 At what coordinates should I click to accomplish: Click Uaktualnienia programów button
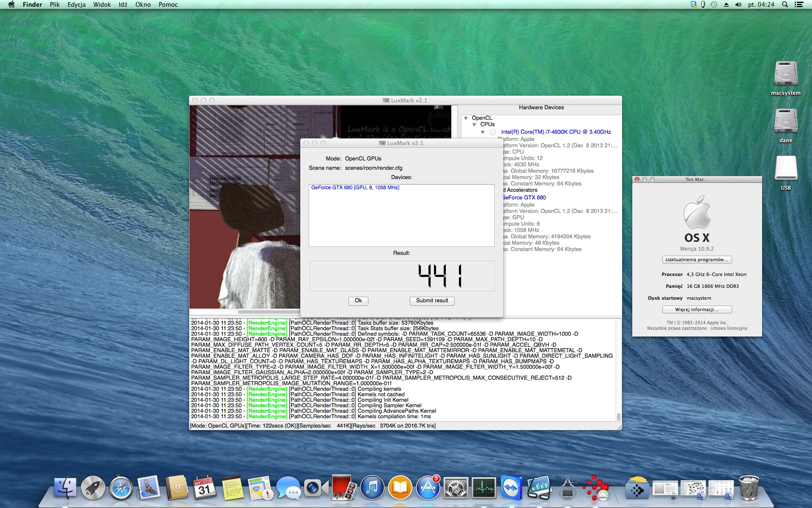697,260
